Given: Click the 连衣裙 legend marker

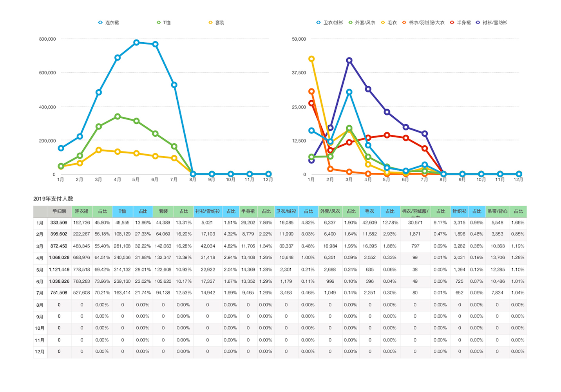Looking at the screenshot, I should [100, 23].
